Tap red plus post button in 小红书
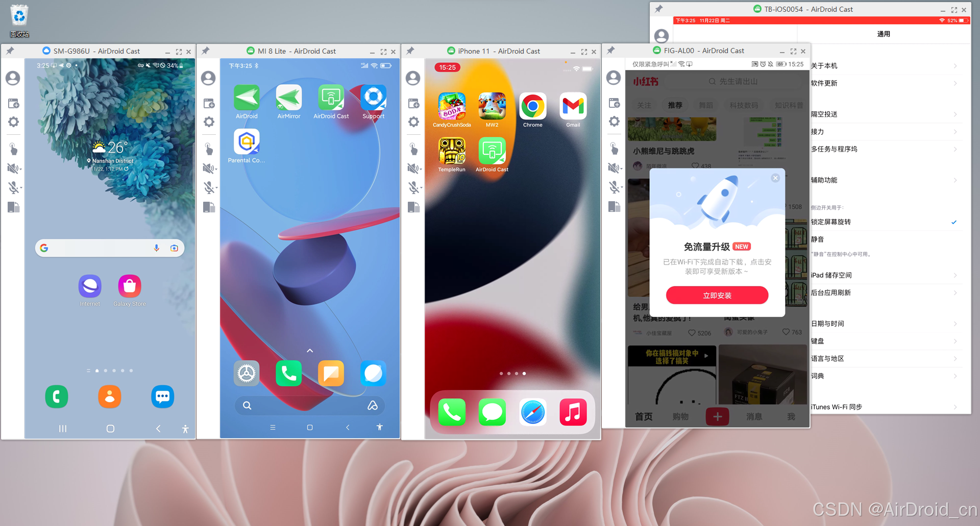This screenshot has width=980, height=526. (717, 417)
